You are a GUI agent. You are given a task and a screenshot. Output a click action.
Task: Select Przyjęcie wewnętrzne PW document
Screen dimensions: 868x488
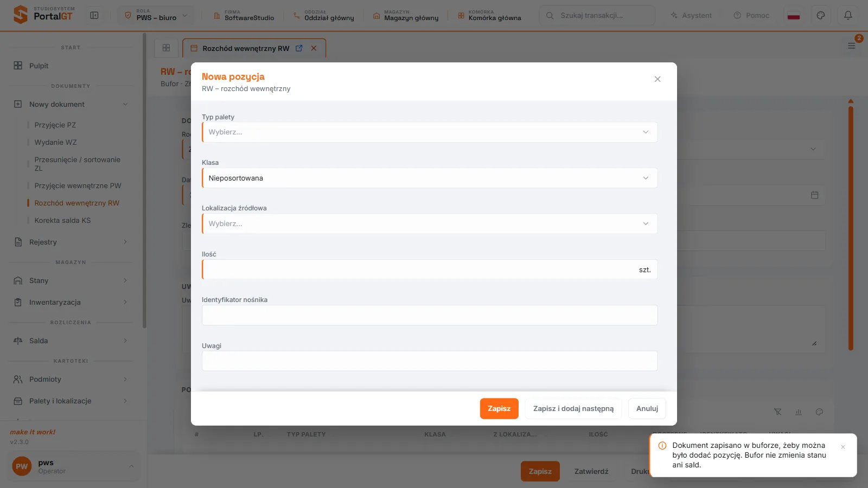point(78,185)
